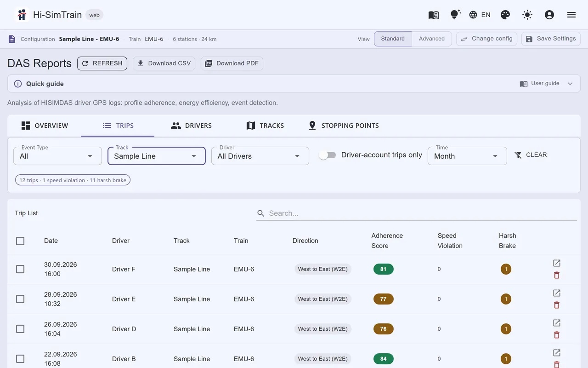
Task: Switch to the Drivers tab
Action: [191, 126]
